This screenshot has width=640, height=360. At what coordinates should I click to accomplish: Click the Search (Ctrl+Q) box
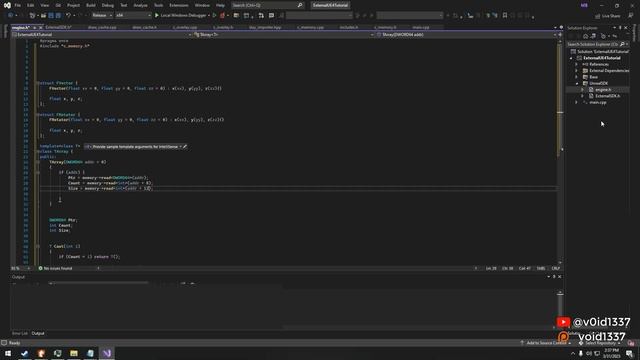[x=267, y=5]
